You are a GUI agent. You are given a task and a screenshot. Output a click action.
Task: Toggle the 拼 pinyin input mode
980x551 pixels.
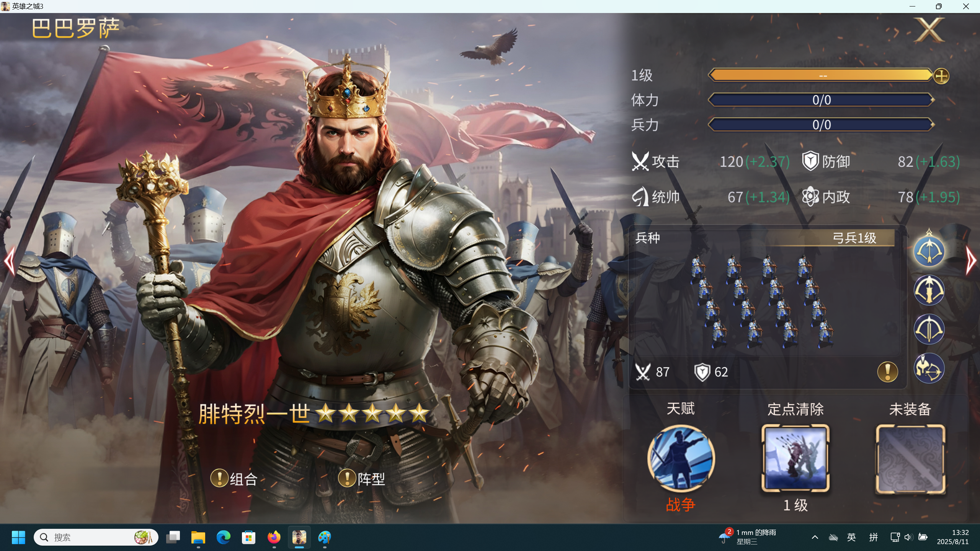click(874, 537)
